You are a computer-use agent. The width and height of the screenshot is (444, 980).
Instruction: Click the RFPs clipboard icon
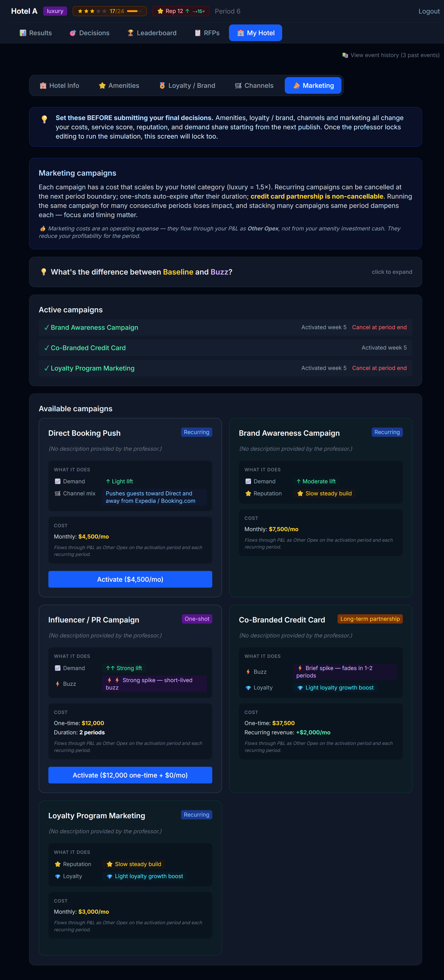198,33
